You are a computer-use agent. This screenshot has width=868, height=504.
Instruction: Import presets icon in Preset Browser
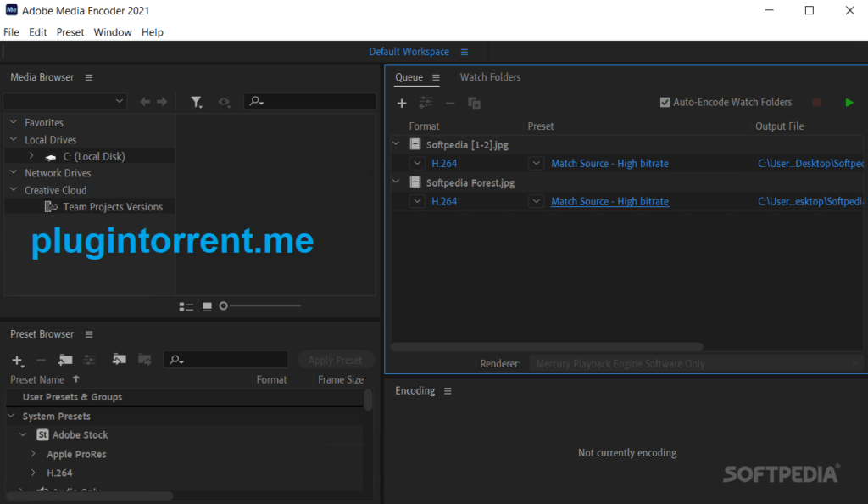(x=119, y=360)
